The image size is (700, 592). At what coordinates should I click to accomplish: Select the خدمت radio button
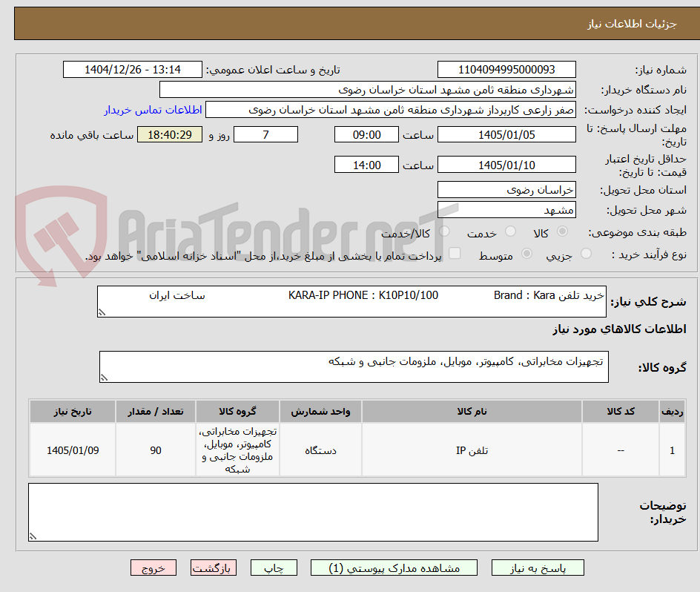click(510, 231)
